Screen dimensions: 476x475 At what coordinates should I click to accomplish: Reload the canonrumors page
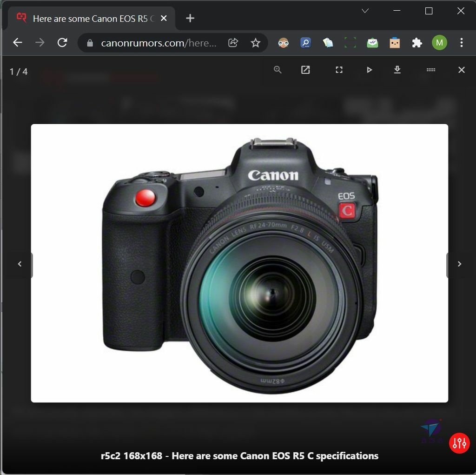62,42
